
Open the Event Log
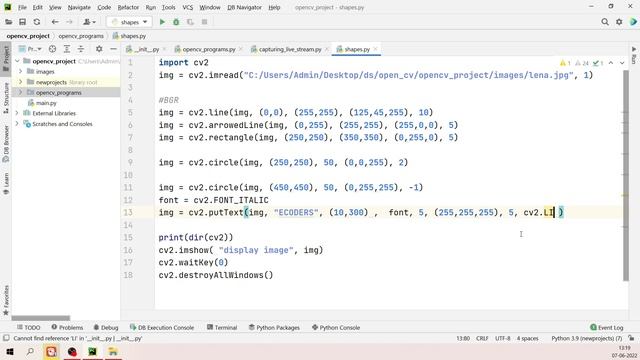pos(607,327)
